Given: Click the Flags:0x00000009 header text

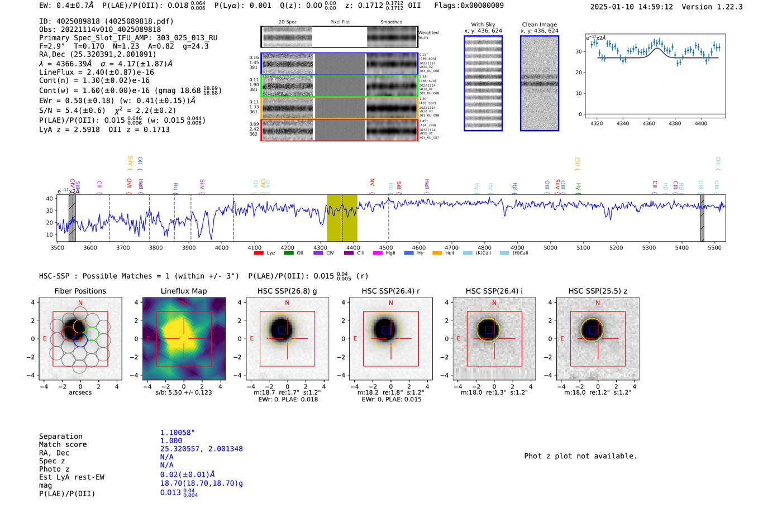Looking at the screenshot, I should [469, 6].
